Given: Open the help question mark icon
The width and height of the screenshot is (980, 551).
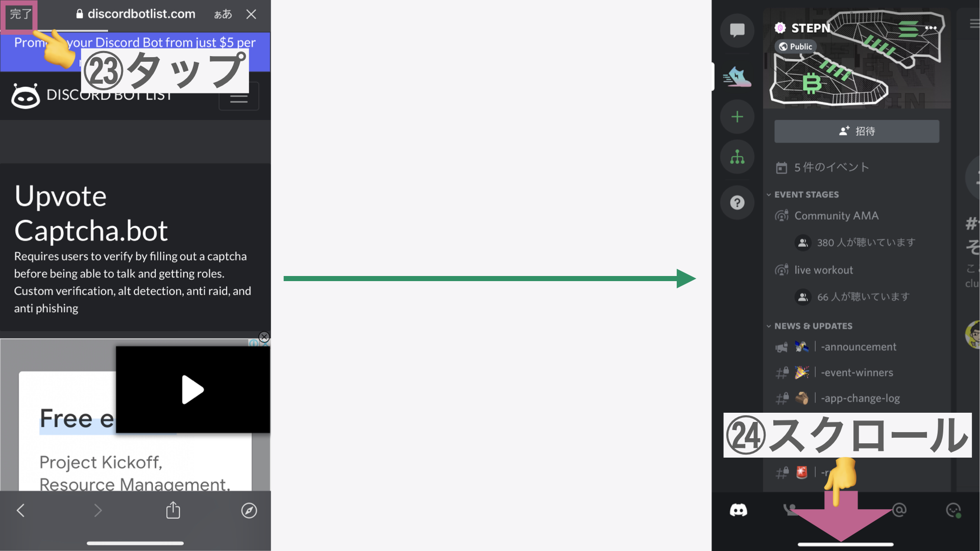Looking at the screenshot, I should click(x=737, y=203).
